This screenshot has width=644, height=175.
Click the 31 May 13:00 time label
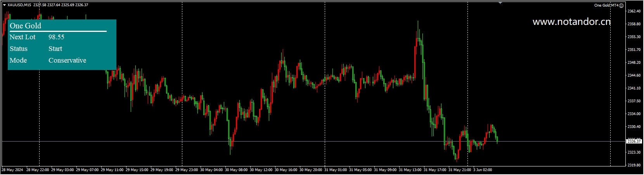coord(410,170)
